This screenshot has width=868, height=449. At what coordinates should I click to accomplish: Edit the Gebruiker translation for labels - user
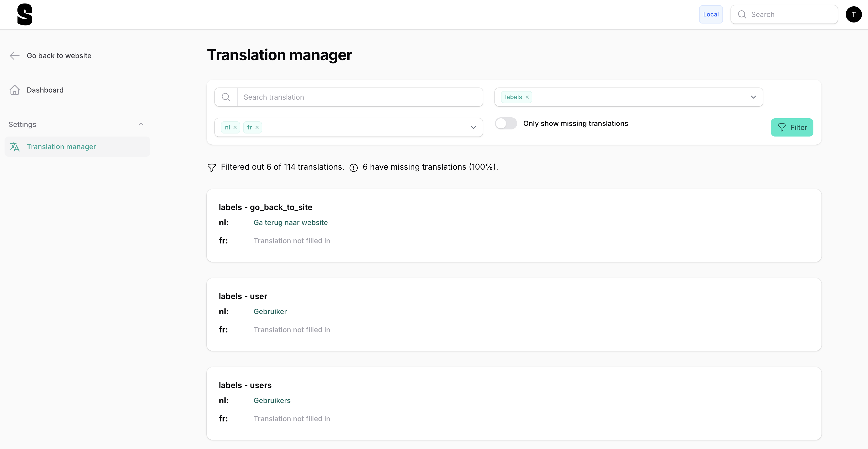click(270, 311)
